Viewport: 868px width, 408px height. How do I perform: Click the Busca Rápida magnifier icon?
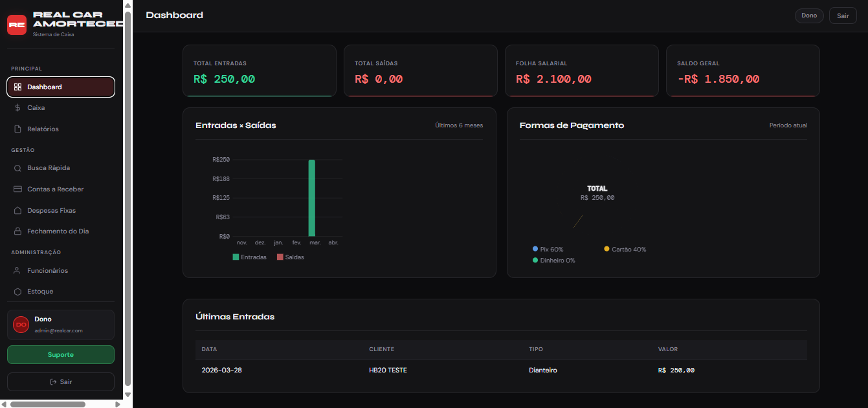click(x=18, y=168)
